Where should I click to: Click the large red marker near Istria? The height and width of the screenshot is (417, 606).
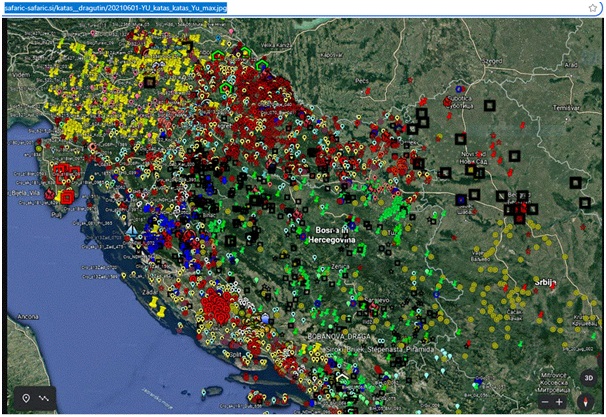tap(67, 198)
